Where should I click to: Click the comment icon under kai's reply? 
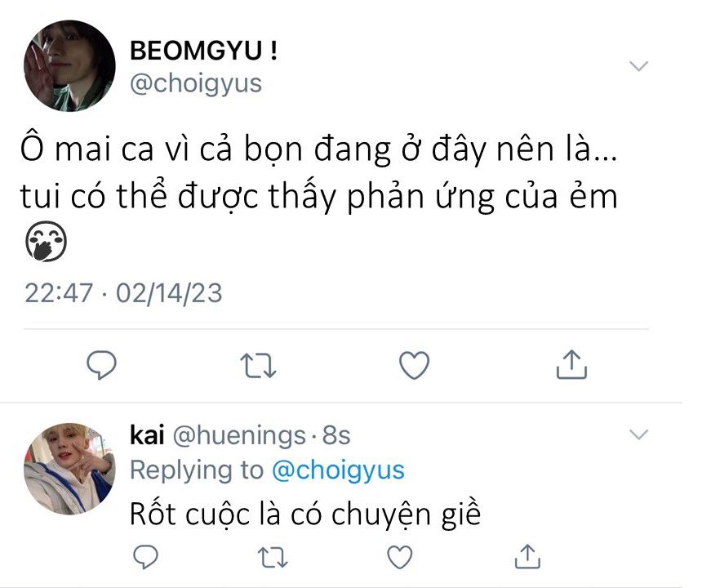click(144, 557)
